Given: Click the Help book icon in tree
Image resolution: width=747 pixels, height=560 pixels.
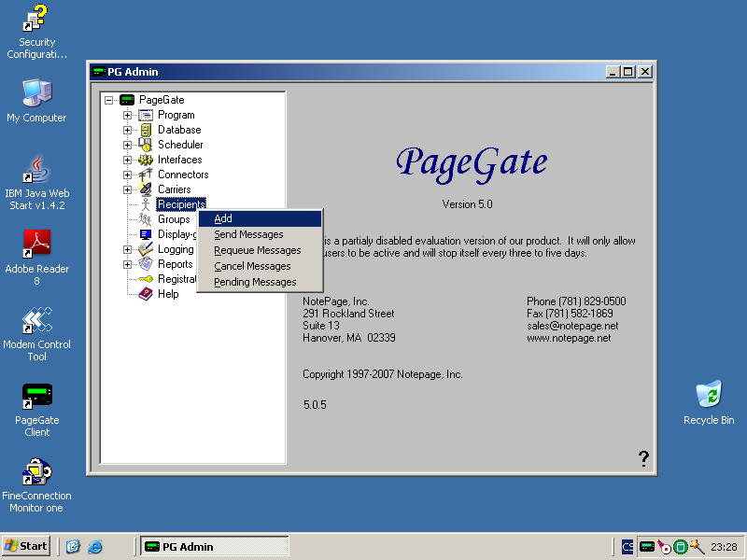Looking at the screenshot, I should [x=146, y=294].
